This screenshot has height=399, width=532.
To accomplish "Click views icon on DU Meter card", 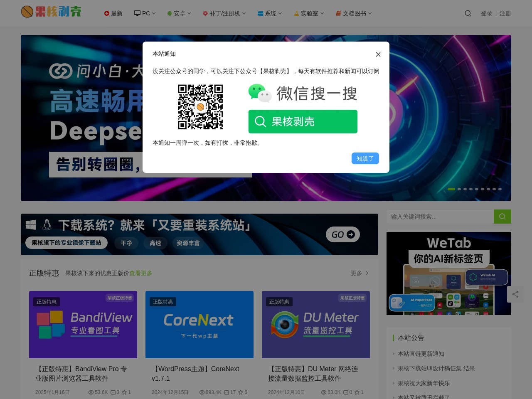I will point(324,392).
